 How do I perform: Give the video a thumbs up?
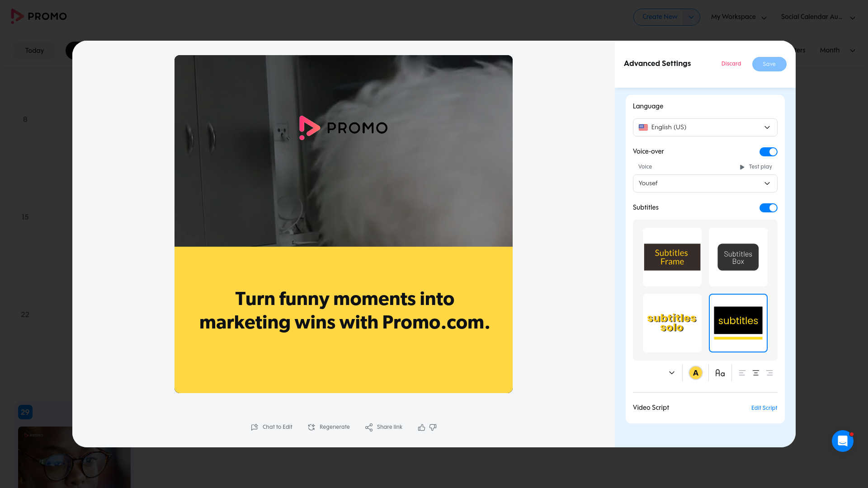[x=421, y=427]
